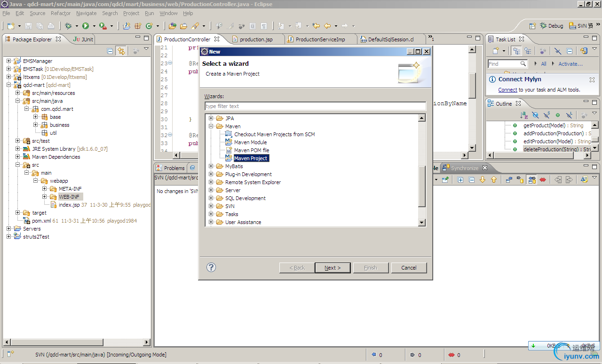Click the Last Edit Location arrow icon
Image resolution: width=602 pixels, height=364 pixels.
tap(316, 26)
